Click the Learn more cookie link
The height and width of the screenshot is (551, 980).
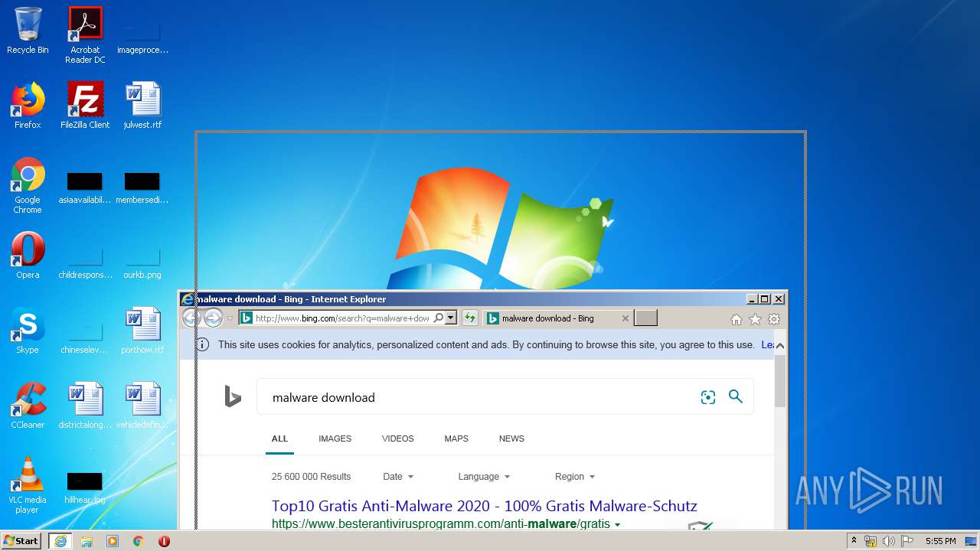[x=767, y=345]
